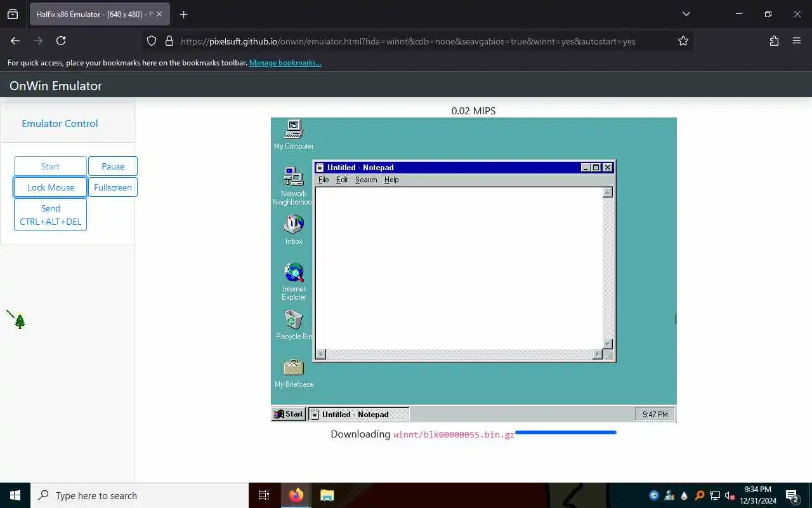Click emulated taskbar clock 9:47 PM

(x=655, y=414)
